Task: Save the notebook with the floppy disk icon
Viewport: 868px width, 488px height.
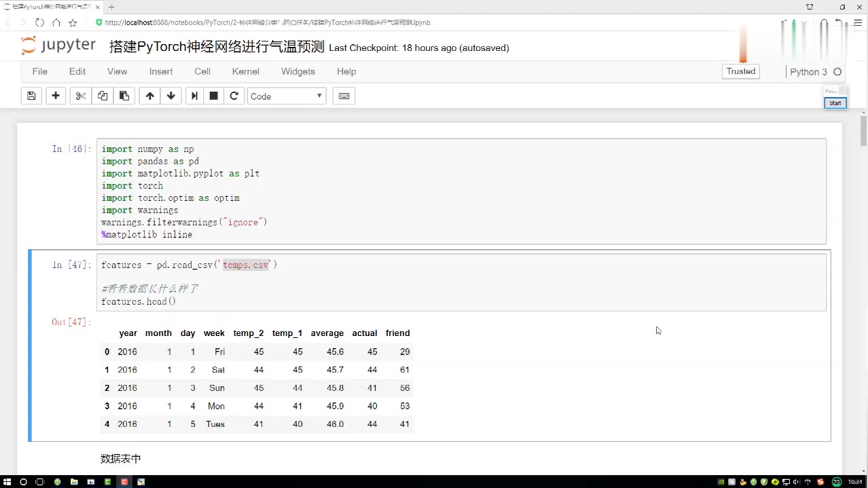Action: [31, 96]
